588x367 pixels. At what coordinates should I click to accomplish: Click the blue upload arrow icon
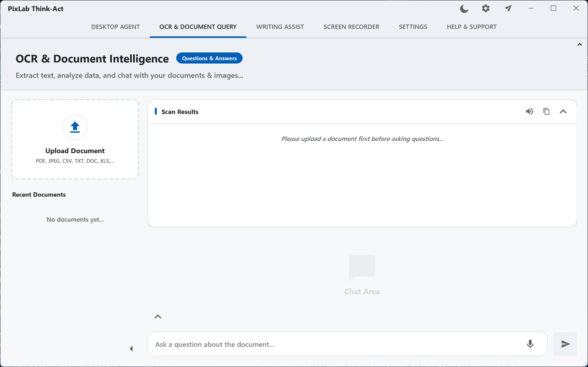[x=75, y=127]
